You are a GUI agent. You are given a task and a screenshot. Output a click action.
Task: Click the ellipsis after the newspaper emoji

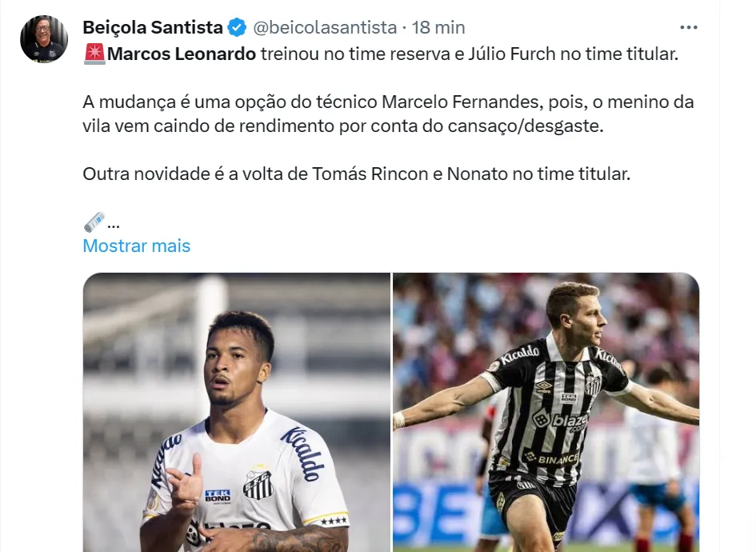tap(113, 222)
